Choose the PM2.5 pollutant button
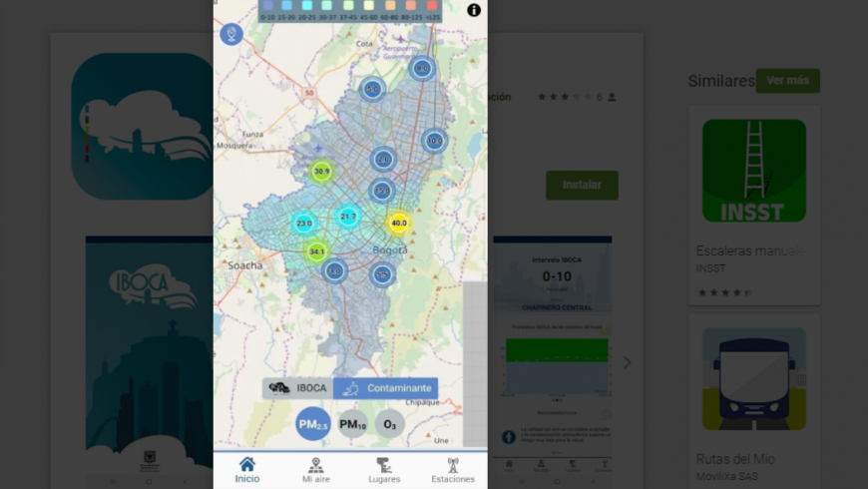This screenshot has height=489, width=868. (312, 424)
